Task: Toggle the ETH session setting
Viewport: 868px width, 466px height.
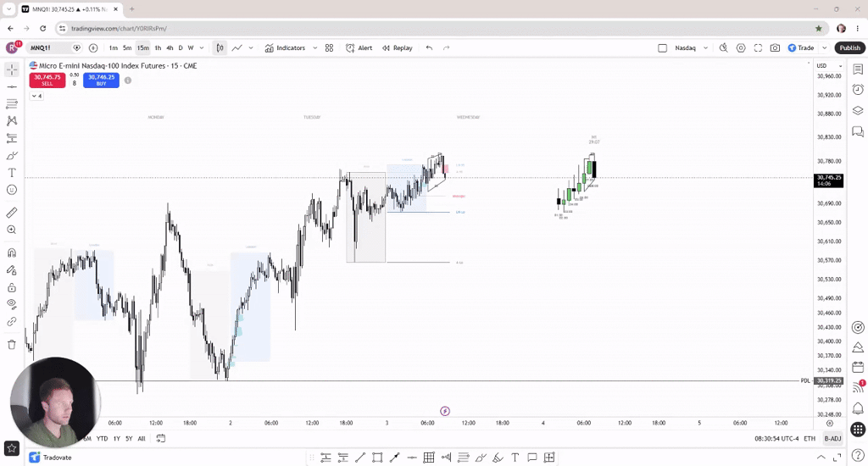Action: click(810, 438)
